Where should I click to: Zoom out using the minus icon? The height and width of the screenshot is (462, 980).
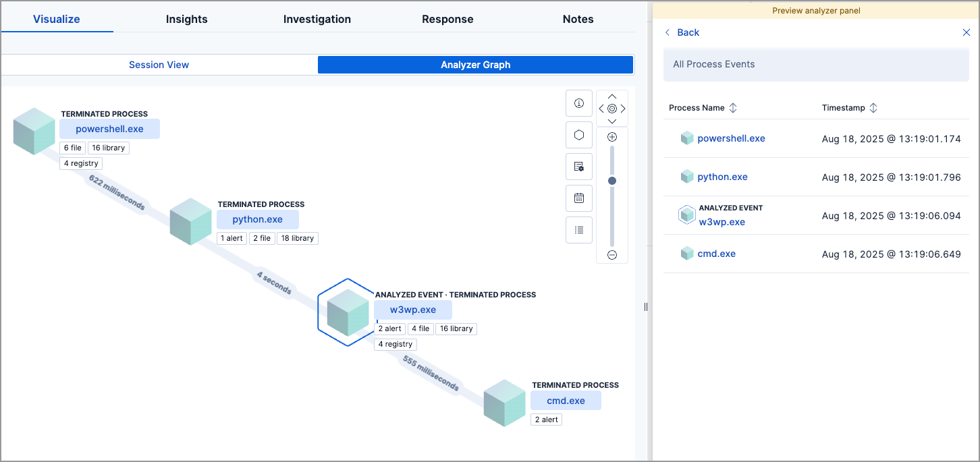pos(611,254)
